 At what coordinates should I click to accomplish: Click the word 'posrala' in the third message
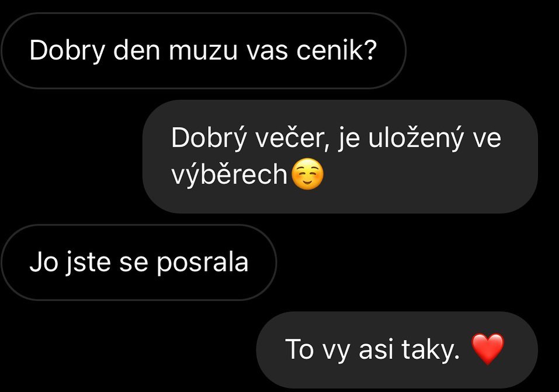coord(203,263)
